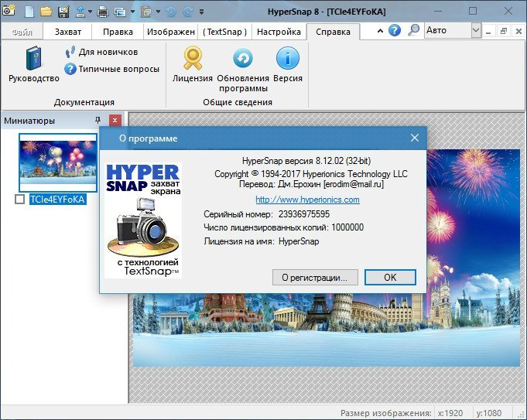Customize the quick access toolbar
Image resolution: width=527 pixels, height=420 pixels.
pos(202,12)
